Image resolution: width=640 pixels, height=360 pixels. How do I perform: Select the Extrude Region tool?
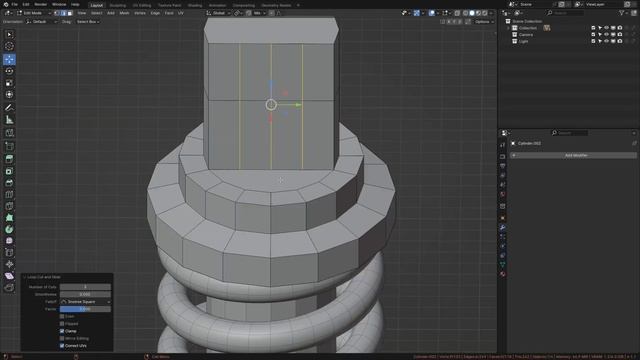[9, 159]
